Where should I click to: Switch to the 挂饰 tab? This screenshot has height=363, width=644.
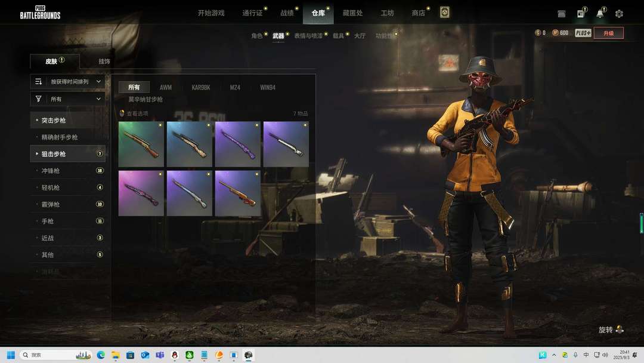[104, 61]
